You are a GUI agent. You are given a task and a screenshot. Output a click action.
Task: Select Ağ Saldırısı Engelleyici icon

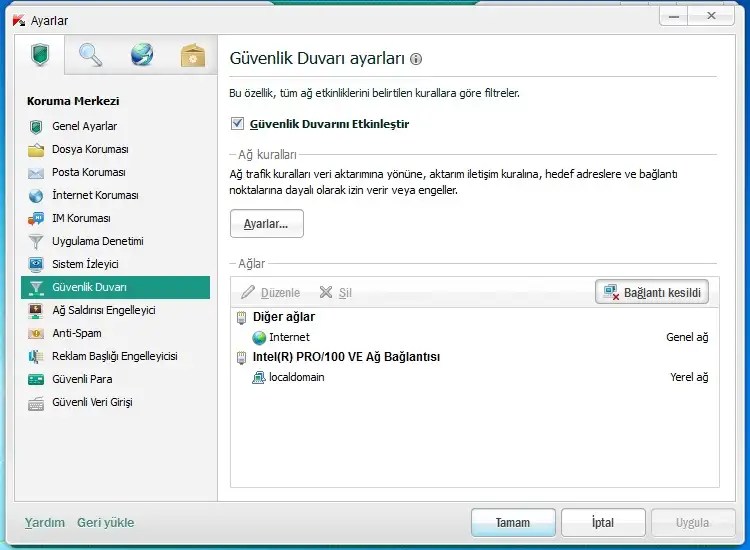pos(36,310)
